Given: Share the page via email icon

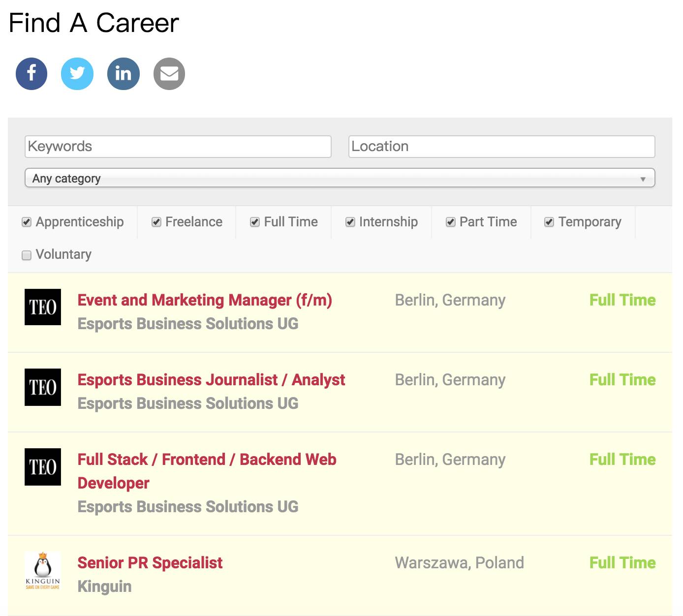Looking at the screenshot, I should [x=169, y=74].
